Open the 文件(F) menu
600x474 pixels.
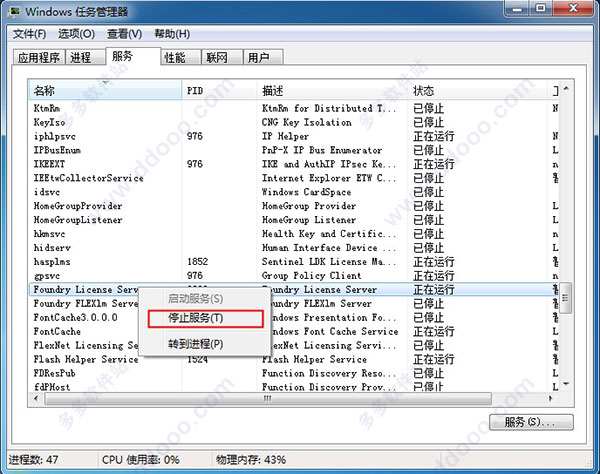29,34
